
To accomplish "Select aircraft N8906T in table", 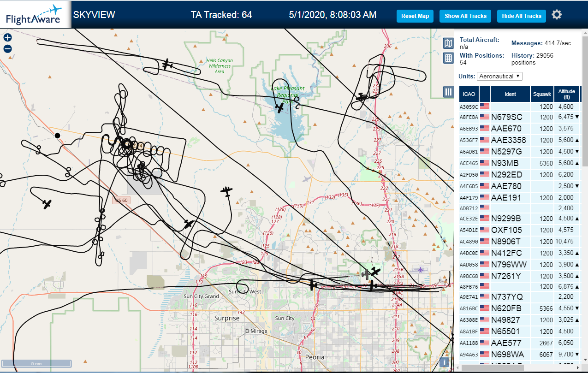I will pyautogui.click(x=519, y=241).
